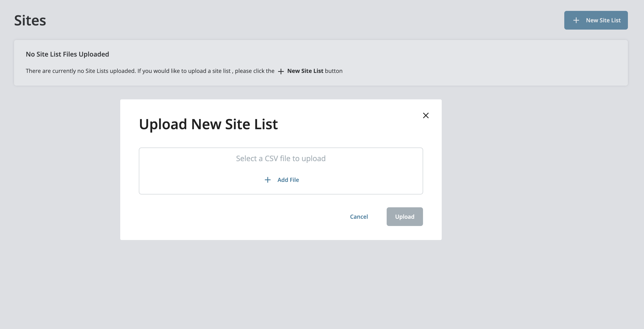The height and width of the screenshot is (329, 644).
Task: Open New Site List from page header
Action: pyautogui.click(x=596, y=20)
